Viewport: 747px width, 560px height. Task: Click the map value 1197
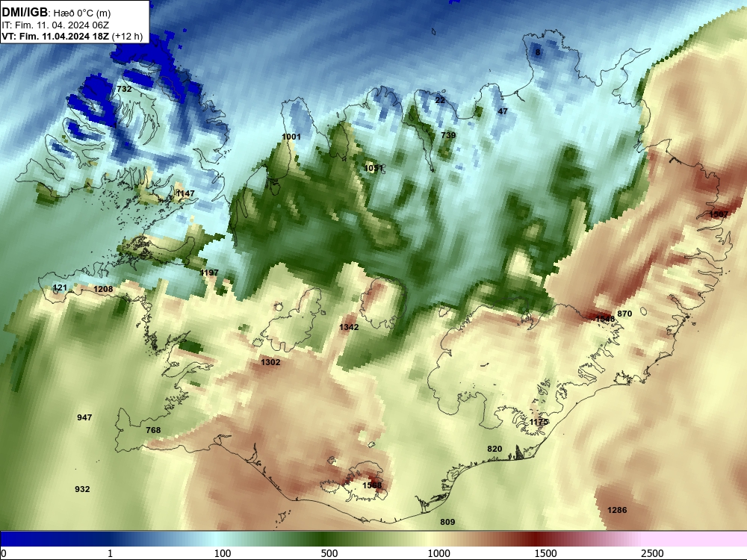tap(209, 273)
